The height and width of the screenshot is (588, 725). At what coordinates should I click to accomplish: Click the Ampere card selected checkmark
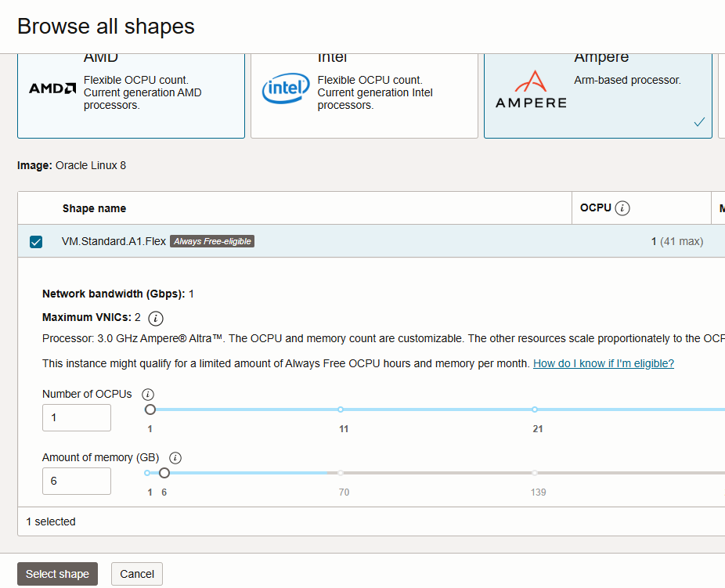[699, 122]
